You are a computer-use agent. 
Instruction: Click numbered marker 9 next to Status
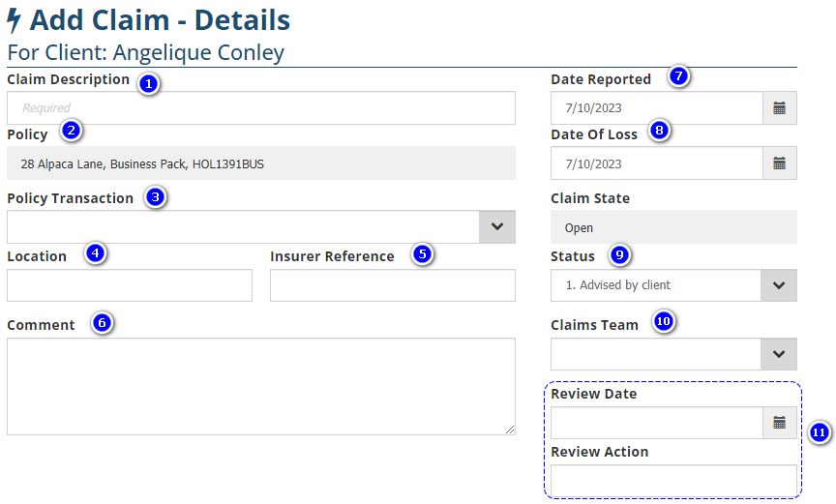point(620,255)
